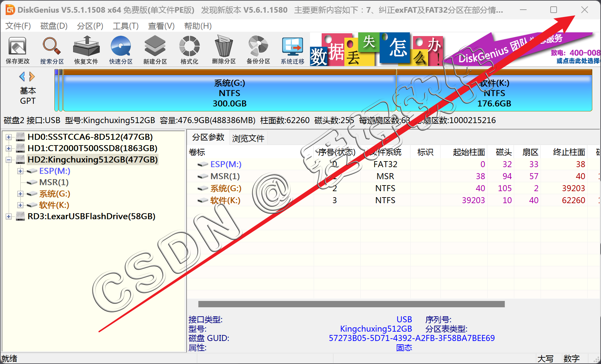Click the RD3 LexarUSB drive icon
Image resolution: width=601 pixels, height=364 pixels.
pyautogui.click(x=20, y=216)
